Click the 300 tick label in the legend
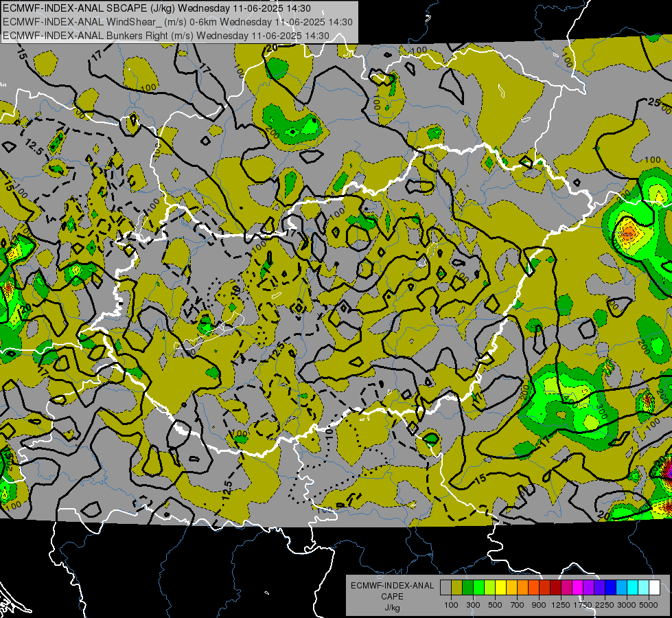Screen dimensions: 672x618 click(473, 605)
